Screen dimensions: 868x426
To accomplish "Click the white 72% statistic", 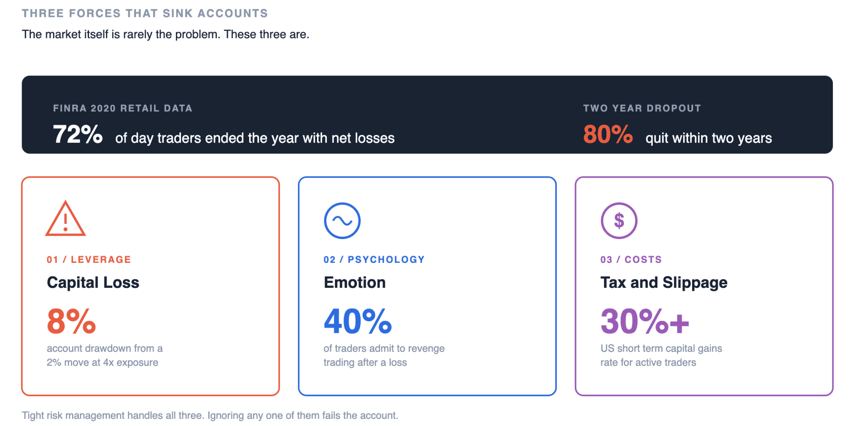I will [x=78, y=135].
